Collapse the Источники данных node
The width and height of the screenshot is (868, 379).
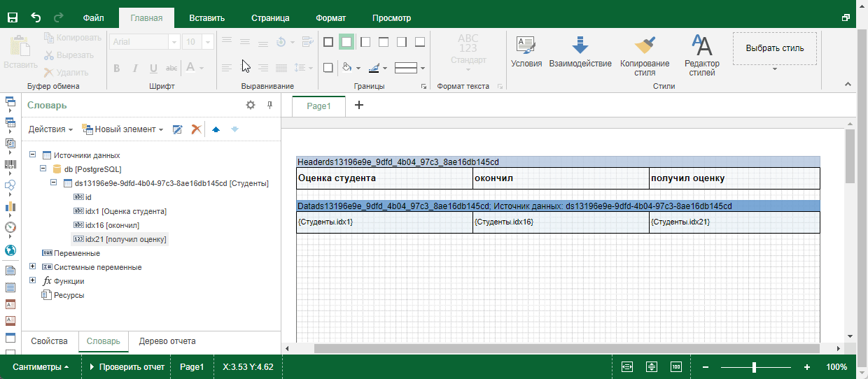pyautogui.click(x=33, y=155)
